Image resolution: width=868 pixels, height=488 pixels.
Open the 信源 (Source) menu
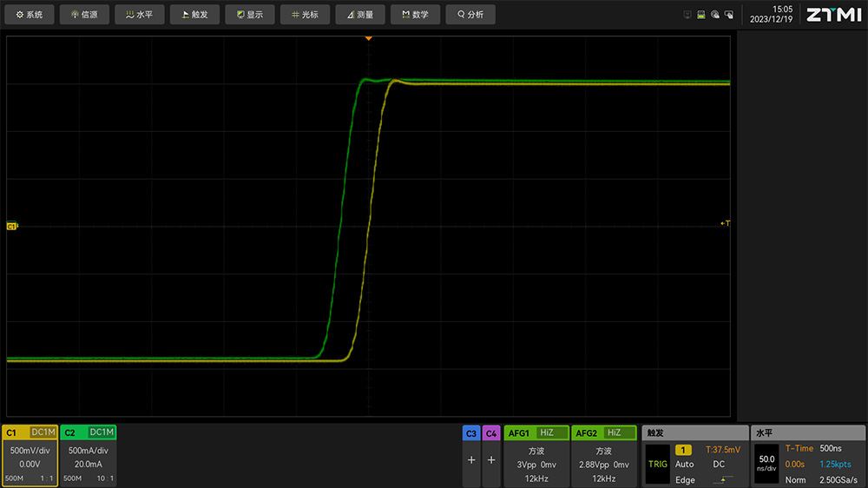point(84,15)
